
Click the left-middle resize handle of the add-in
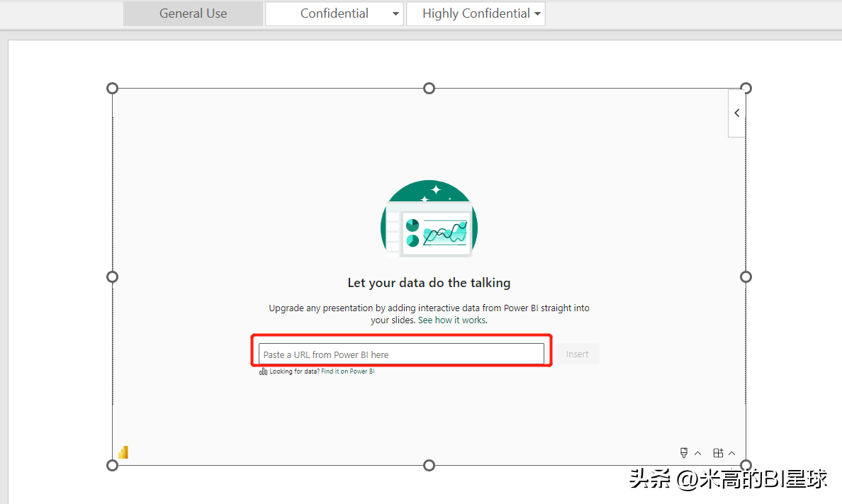(112, 276)
